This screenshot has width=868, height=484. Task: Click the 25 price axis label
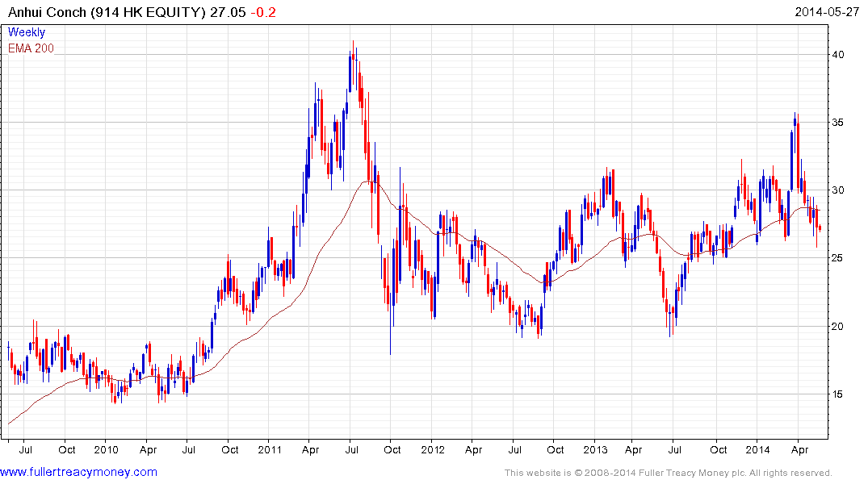point(837,258)
